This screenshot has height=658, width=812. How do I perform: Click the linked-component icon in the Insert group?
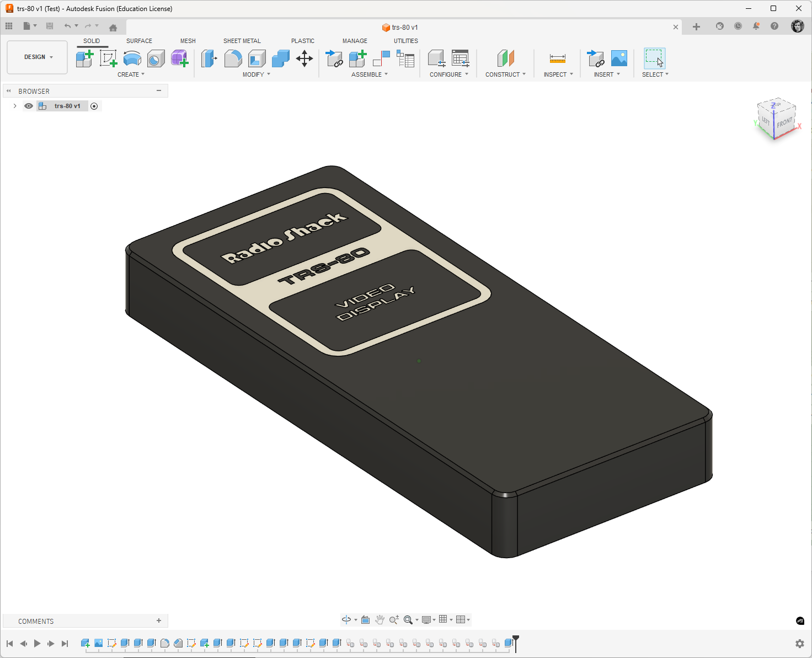pos(596,58)
